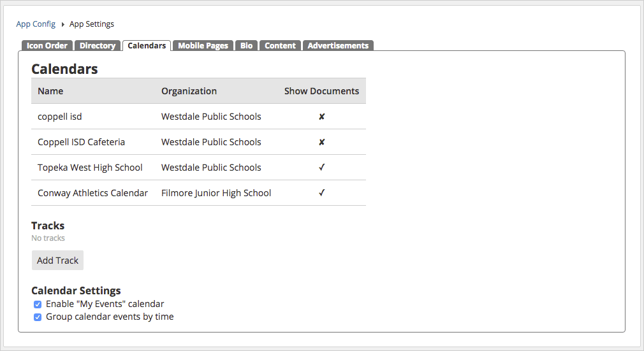Image resolution: width=644 pixels, height=351 pixels.
Task: Click Westdale Public Schools in Cafeteria row
Action: [x=211, y=142]
